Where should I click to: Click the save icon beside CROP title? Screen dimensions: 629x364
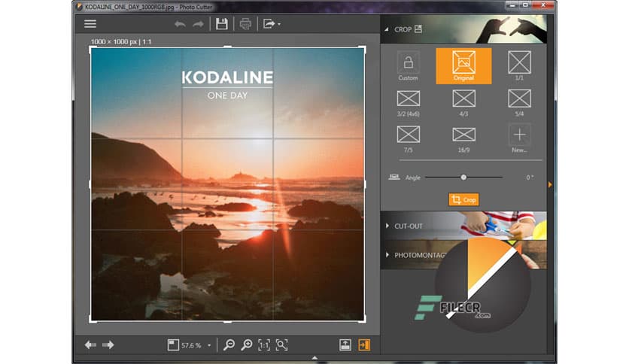tap(418, 29)
